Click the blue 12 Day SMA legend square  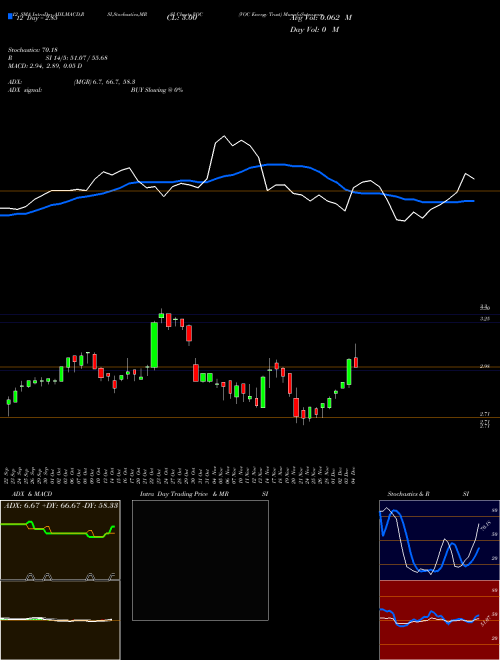tap(11, 17)
